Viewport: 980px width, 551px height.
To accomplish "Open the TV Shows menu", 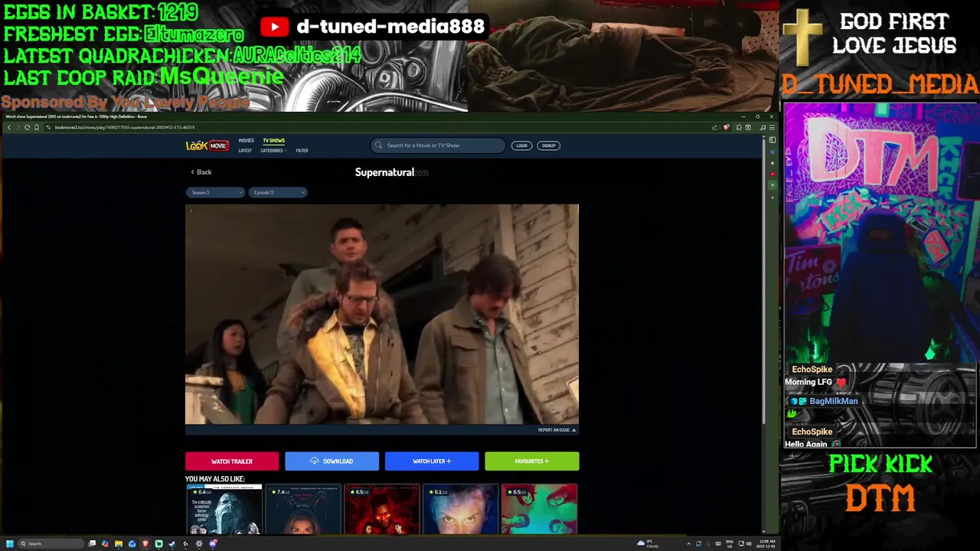I will tap(273, 141).
